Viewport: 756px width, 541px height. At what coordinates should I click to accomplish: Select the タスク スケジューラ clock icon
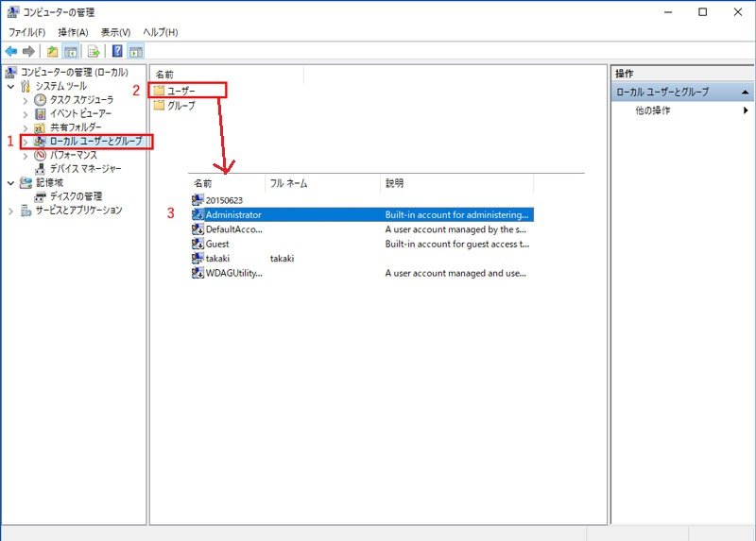pyautogui.click(x=40, y=100)
